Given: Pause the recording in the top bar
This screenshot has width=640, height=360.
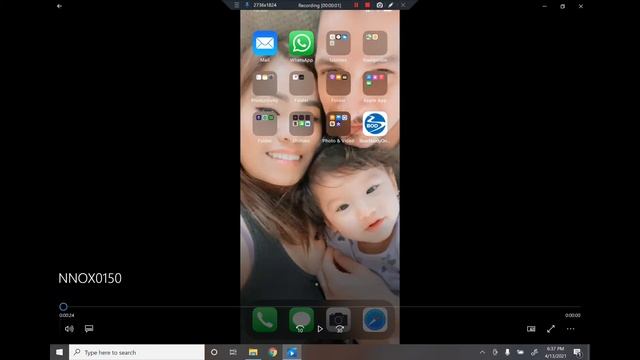Looking at the screenshot, I should 356,5.
